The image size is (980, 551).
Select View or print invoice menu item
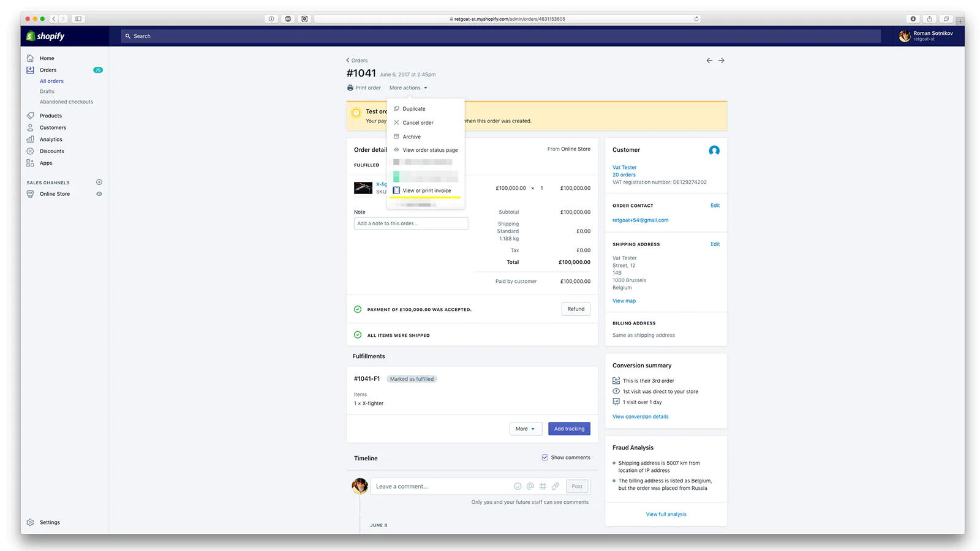(426, 190)
